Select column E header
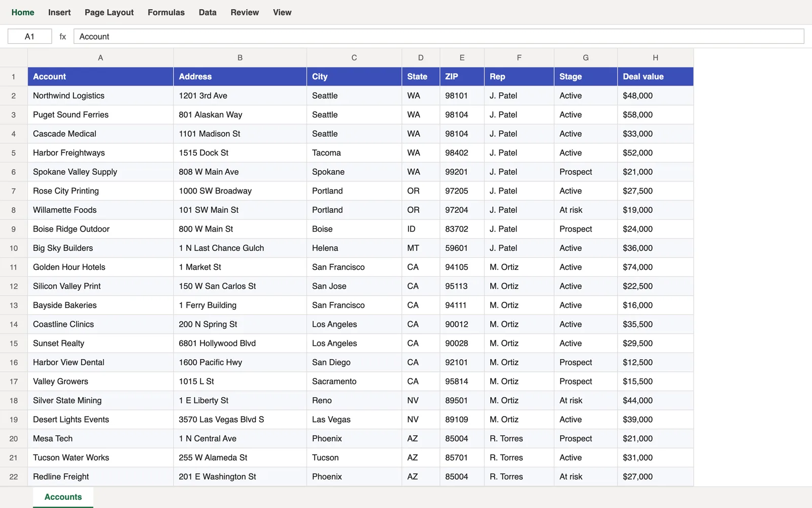Screen dimensions: 812x508 tap(462, 58)
